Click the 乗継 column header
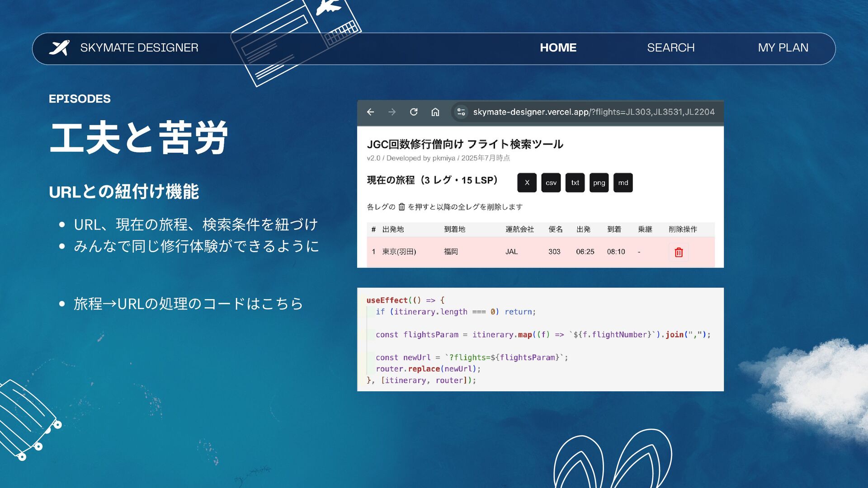The image size is (868, 488). pos(645,229)
